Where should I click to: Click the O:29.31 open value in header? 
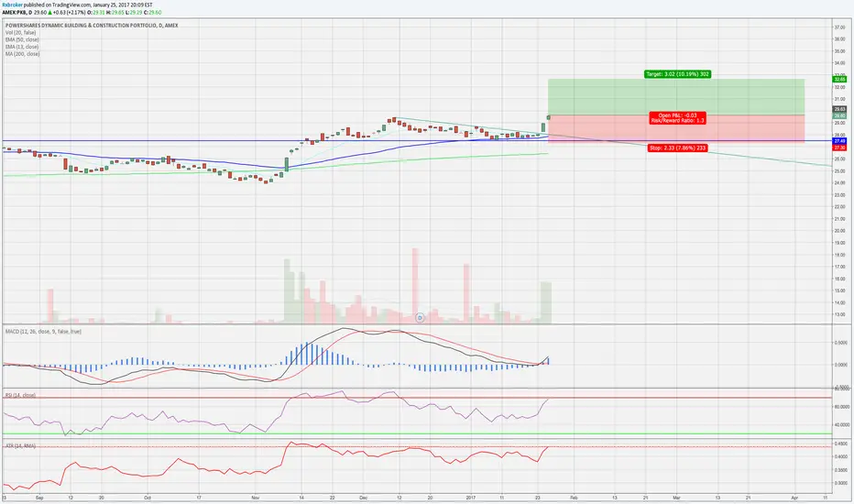[x=95, y=12]
